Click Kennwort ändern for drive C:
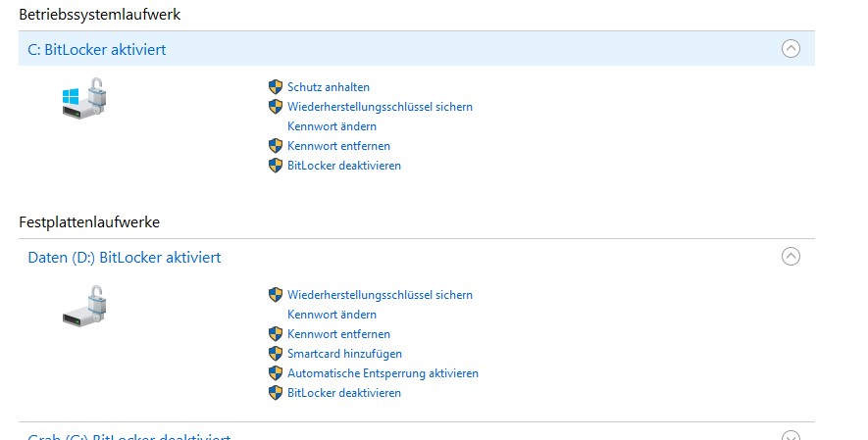Image resolution: width=868 pixels, height=440 pixels. [x=332, y=126]
